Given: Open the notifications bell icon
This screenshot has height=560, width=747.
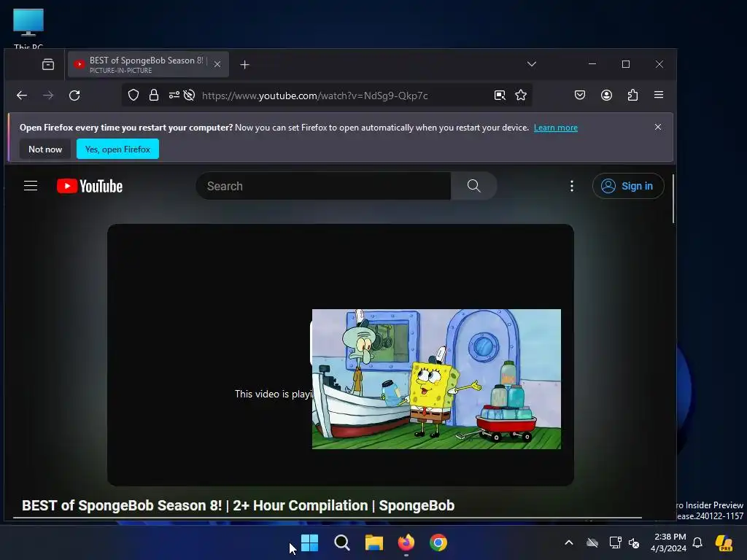Looking at the screenshot, I should click(x=697, y=542).
